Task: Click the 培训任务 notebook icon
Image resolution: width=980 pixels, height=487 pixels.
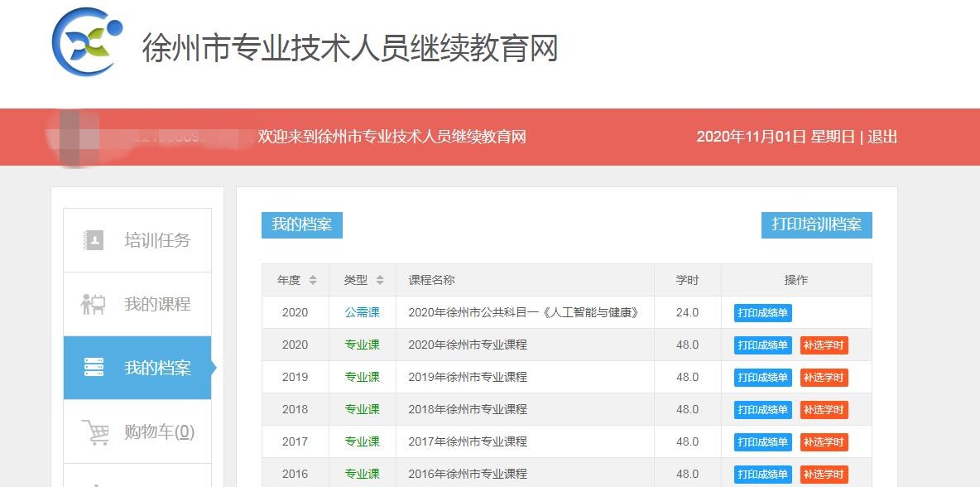Action: coord(94,240)
